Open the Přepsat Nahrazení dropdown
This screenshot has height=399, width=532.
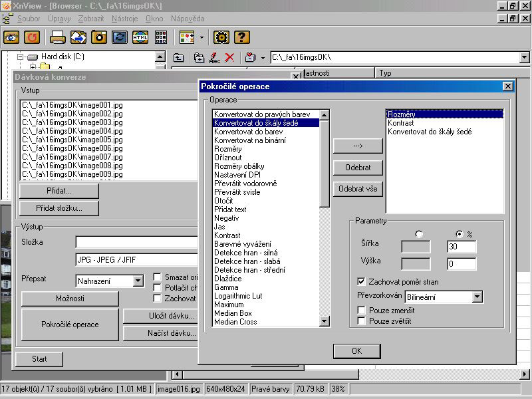coord(138,281)
